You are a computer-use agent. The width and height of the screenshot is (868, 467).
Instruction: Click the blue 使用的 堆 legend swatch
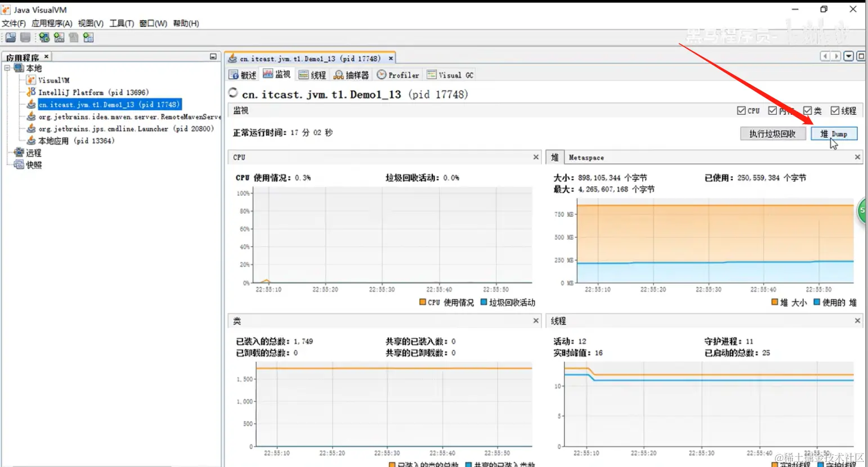(817, 302)
